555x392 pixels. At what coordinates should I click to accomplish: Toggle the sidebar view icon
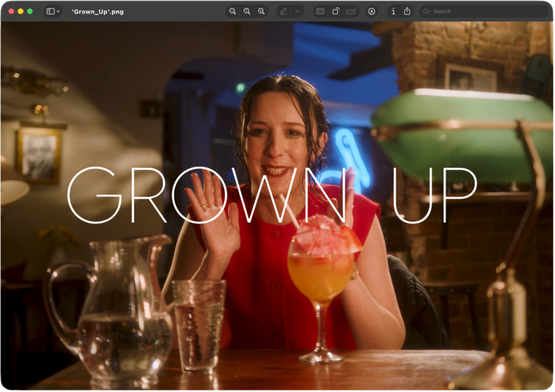coord(50,11)
